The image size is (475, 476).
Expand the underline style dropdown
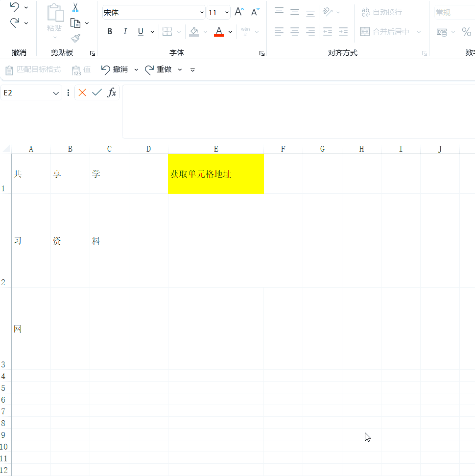pyautogui.click(x=153, y=32)
